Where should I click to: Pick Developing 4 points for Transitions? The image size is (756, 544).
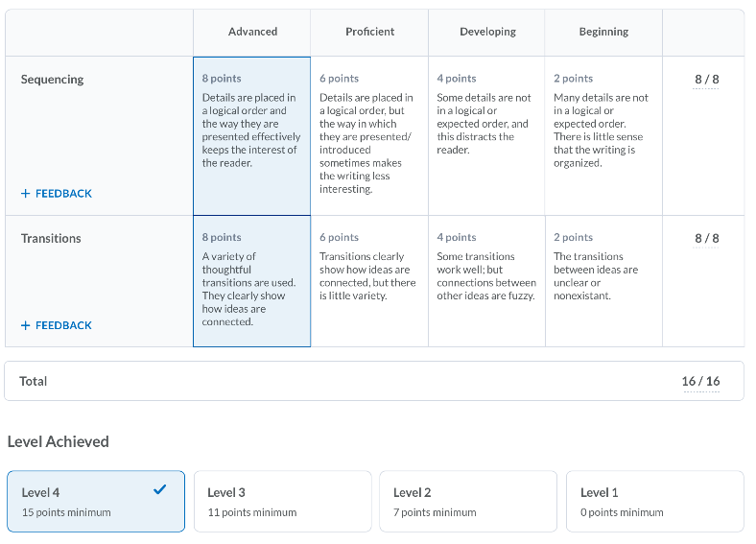pyautogui.click(x=486, y=281)
